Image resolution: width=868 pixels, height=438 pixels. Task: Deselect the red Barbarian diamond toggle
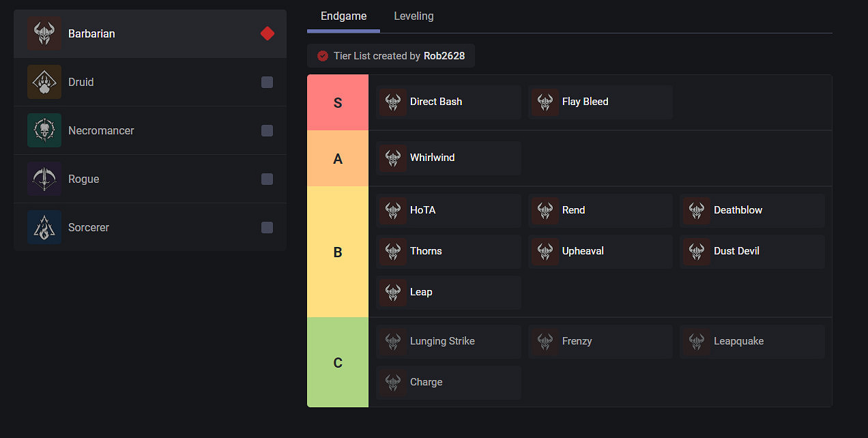(267, 33)
